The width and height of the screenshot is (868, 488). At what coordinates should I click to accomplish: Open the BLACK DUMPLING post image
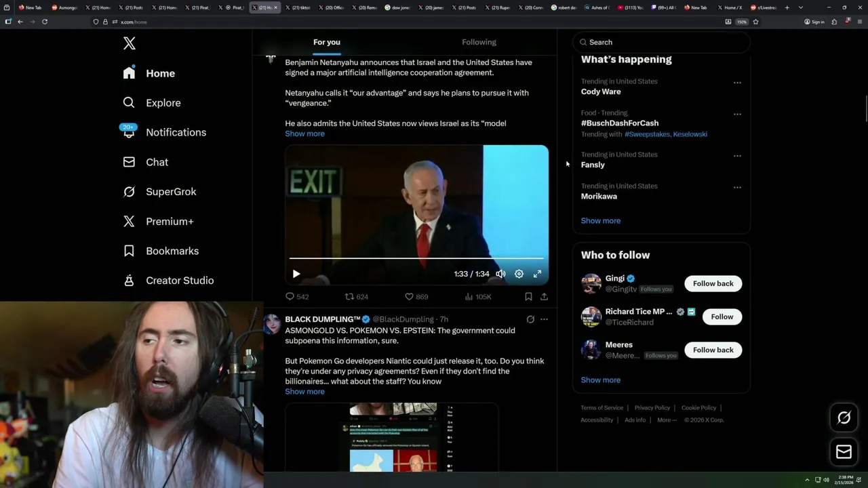pyautogui.click(x=392, y=437)
